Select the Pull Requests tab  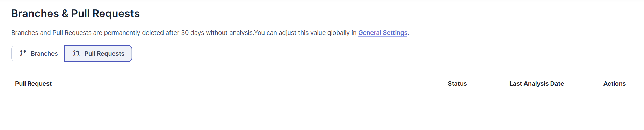[98, 53]
